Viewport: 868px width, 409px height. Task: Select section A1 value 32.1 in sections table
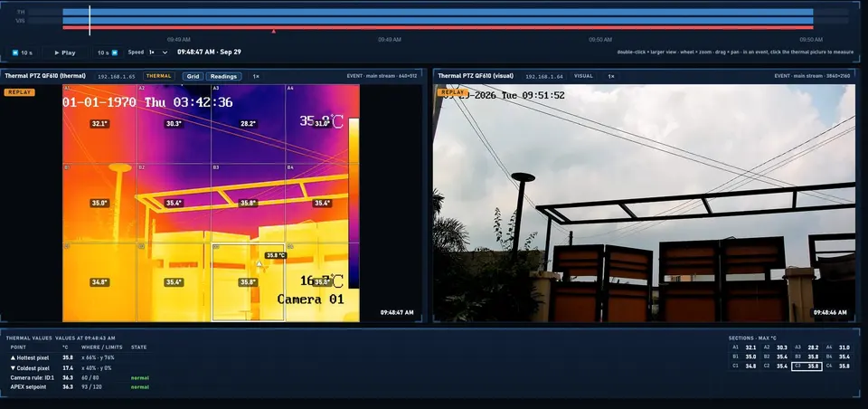[x=743, y=347]
